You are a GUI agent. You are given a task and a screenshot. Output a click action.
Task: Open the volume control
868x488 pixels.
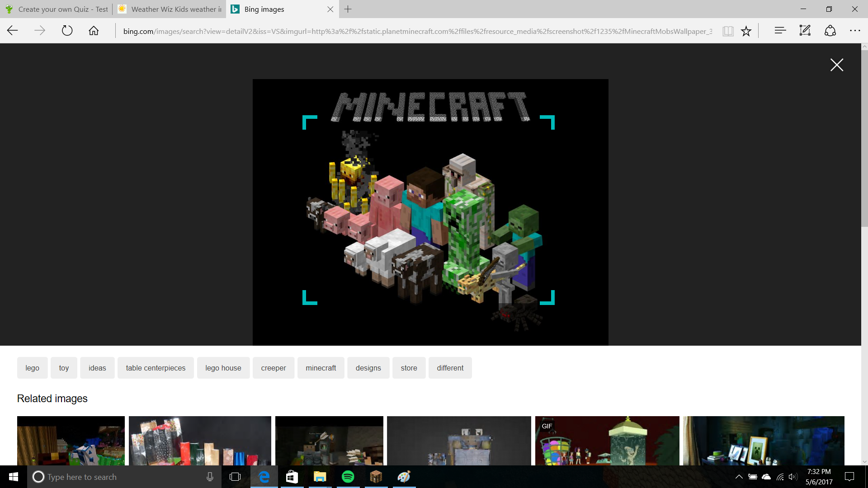tap(793, 477)
